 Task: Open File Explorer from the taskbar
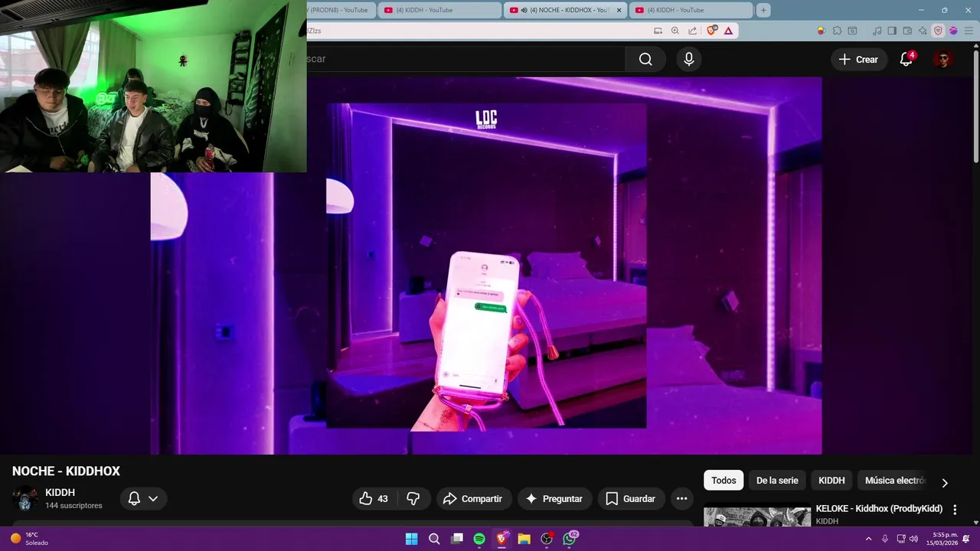524,539
